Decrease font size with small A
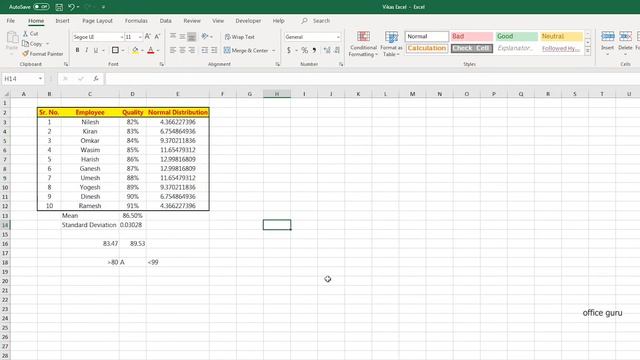The image size is (640, 360). tap(157, 37)
